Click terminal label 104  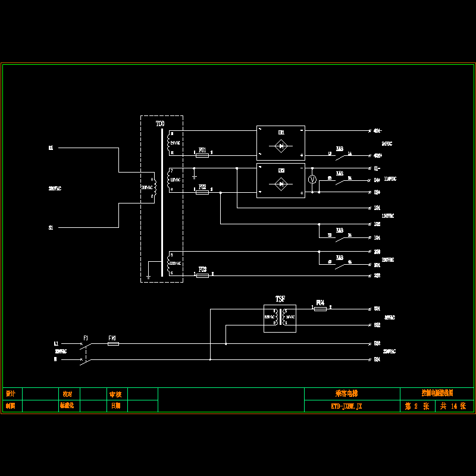[x=377, y=237]
